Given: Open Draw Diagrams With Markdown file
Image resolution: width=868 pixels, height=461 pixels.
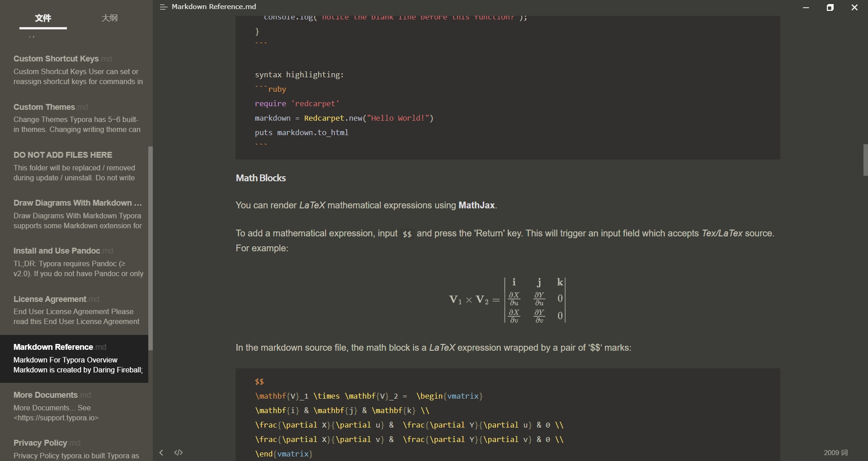Looking at the screenshot, I should pos(74,214).
